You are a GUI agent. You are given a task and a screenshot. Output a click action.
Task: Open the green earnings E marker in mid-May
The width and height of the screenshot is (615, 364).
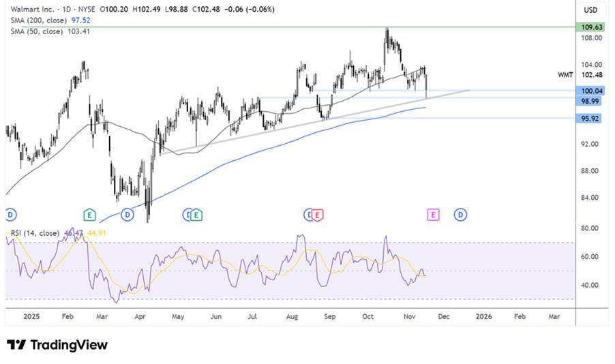coord(196,215)
